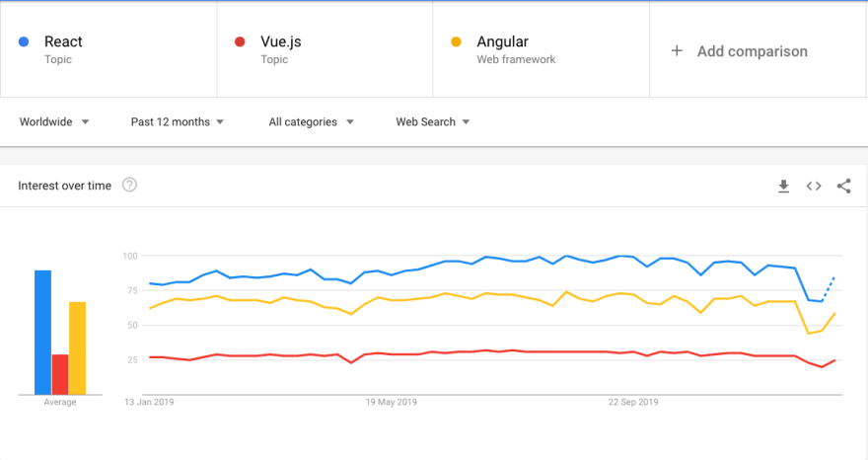
Task: Click the 19 May 2019 axis label
Action: (394, 403)
